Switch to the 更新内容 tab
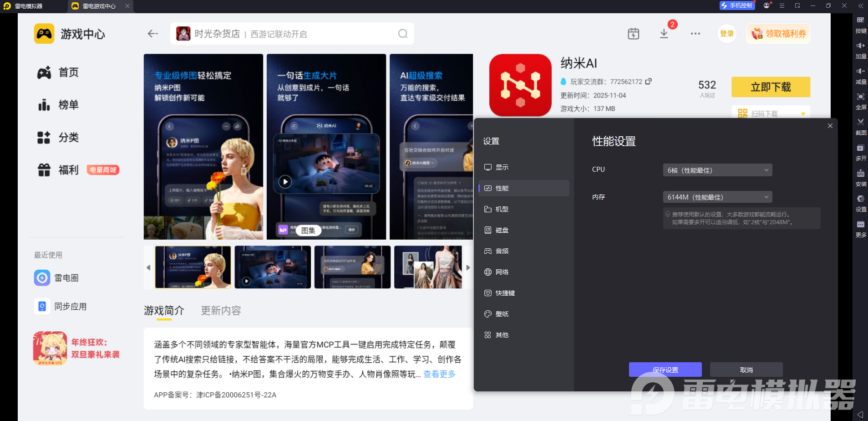 click(x=221, y=311)
